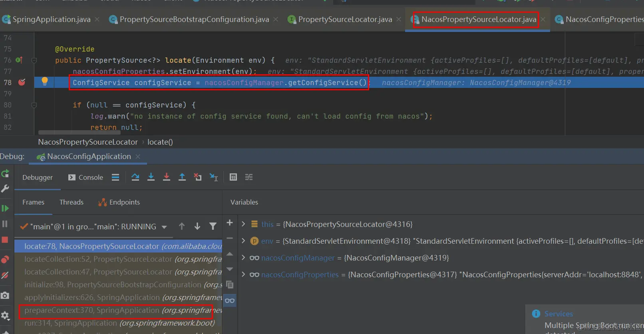Click the yellow light bulb on line 78
The width and height of the screenshot is (644, 334).
(45, 82)
